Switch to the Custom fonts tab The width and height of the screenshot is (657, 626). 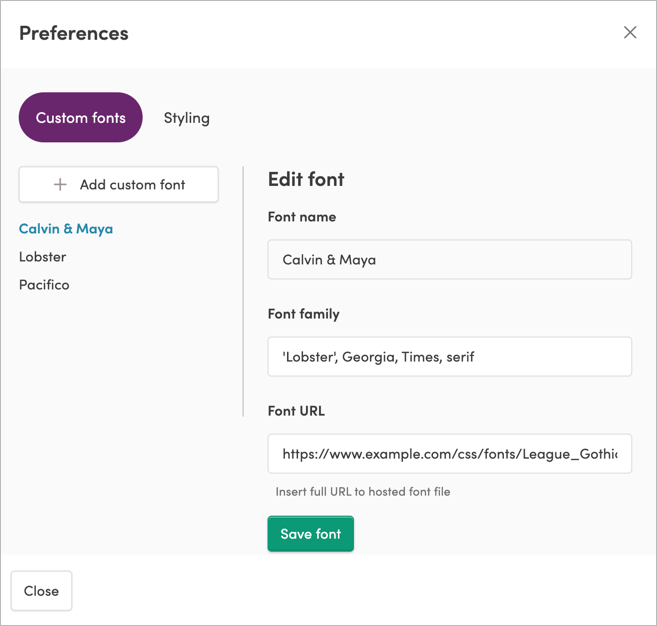pyautogui.click(x=80, y=118)
